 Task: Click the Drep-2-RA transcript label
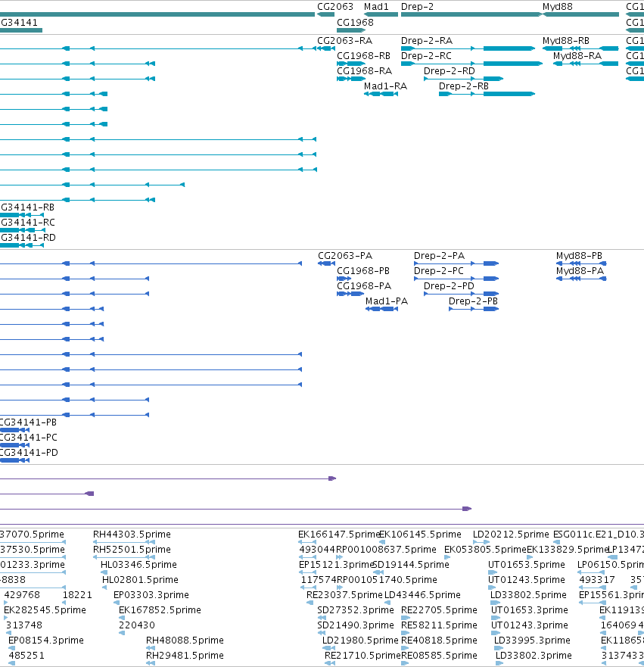point(427,41)
